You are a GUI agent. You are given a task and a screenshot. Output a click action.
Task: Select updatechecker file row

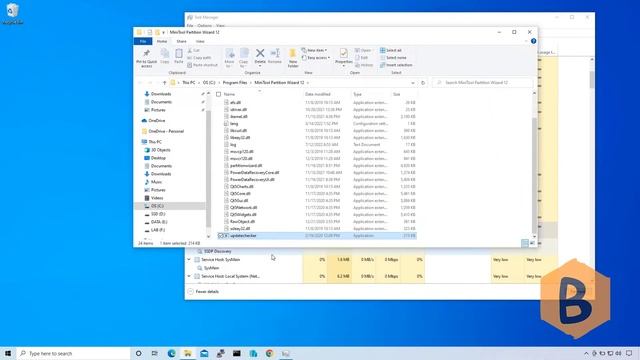[316, 236]
